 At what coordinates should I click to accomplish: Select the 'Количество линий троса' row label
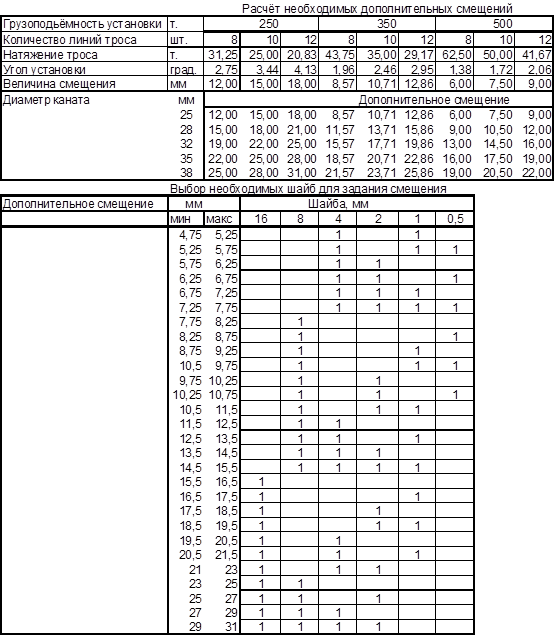coord(70,40)
